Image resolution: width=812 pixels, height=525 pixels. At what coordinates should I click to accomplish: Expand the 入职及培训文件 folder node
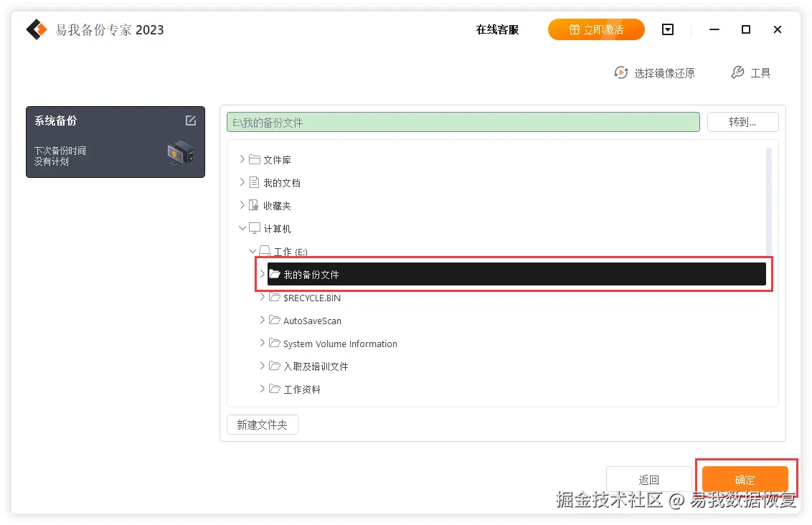point(262,366)
